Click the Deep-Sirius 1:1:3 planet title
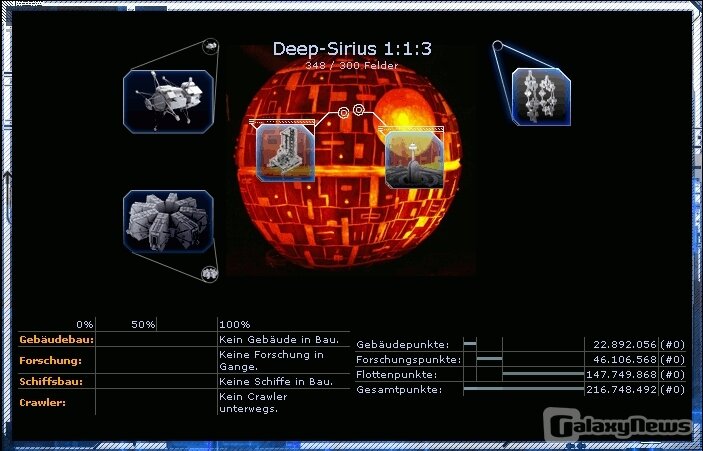This screenshot has height=451, width=703. pyautogui.click(x=352, y=49)
